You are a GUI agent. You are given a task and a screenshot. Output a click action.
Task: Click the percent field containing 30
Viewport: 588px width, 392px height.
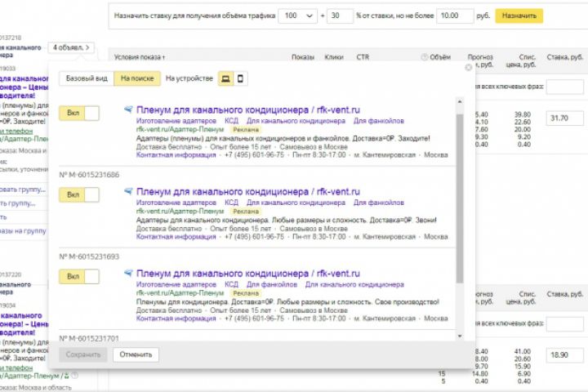click(340, 16)
